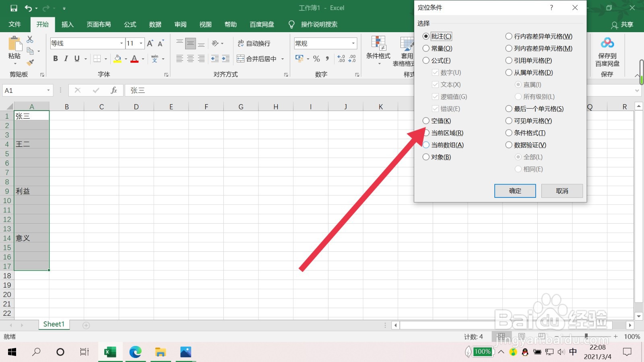Click the Copy icon in clipboard group
644x362 pixels.
tap(30, 51)
